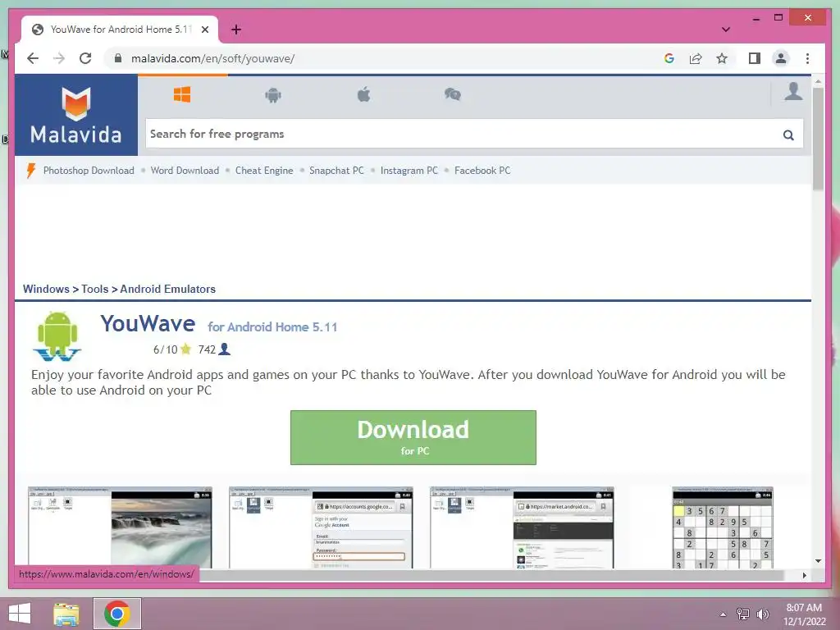The image size is (840, 630).
Task: Click the Malavida user account icon
Action: (793, 92)
